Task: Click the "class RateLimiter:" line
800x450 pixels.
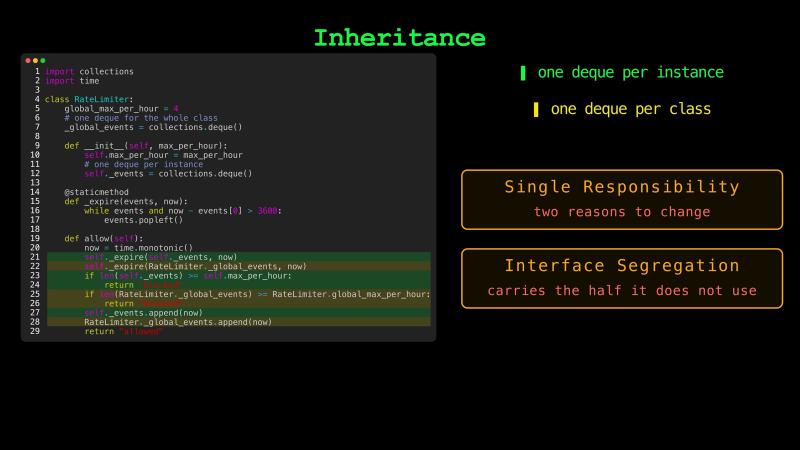Action: point(89,99)
